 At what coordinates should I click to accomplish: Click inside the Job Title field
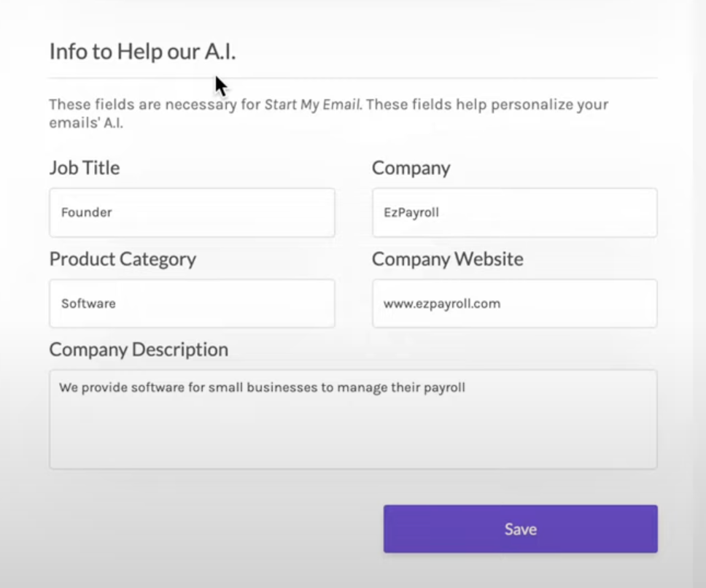[x=192, y=212]
